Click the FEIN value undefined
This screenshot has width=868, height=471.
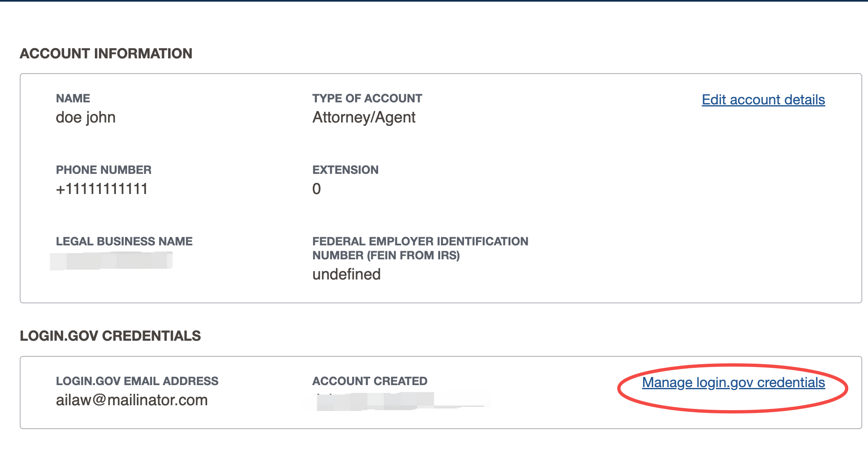pyautogui.click(x=346, y=274)
